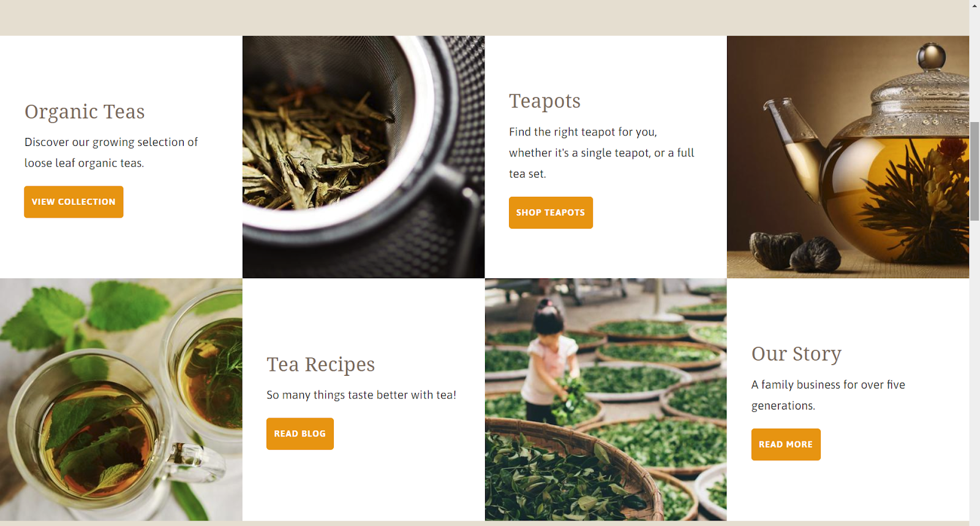Click the Our Story heading
Viewport: 980px width, 526px height.
[x=796, y=354]
